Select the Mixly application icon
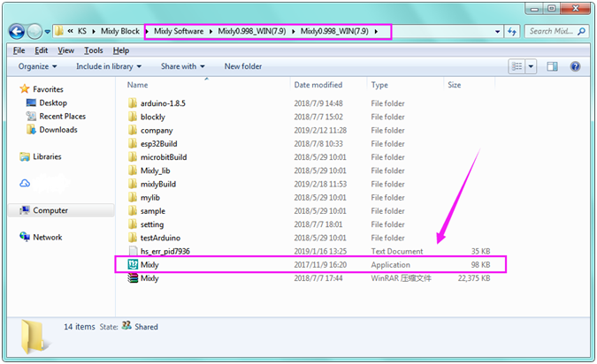Image resolution: width=597 pixels, height=364 pixels. pos(133,264)
